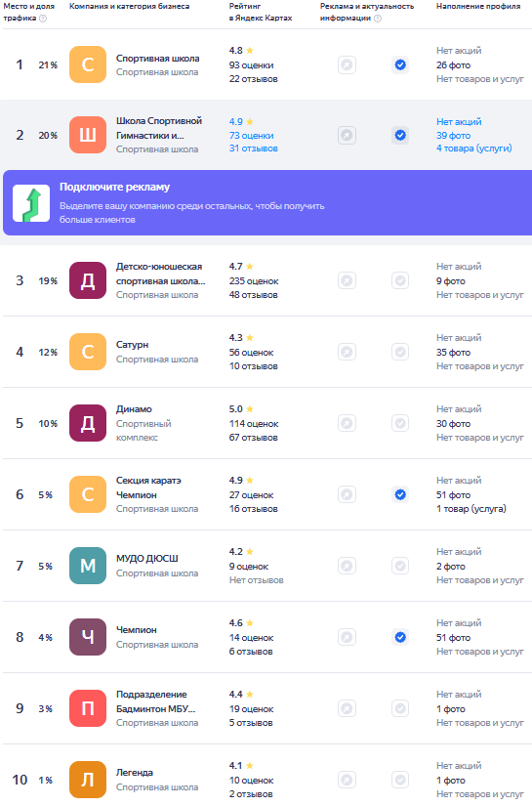Click the Сатурн company avatar

click(88, 352)
